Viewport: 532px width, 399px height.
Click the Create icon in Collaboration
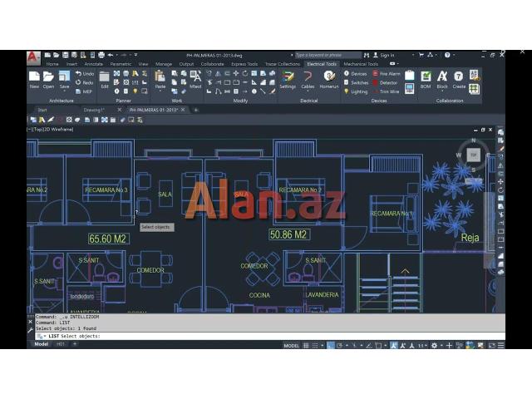click(x=459, y=76)
